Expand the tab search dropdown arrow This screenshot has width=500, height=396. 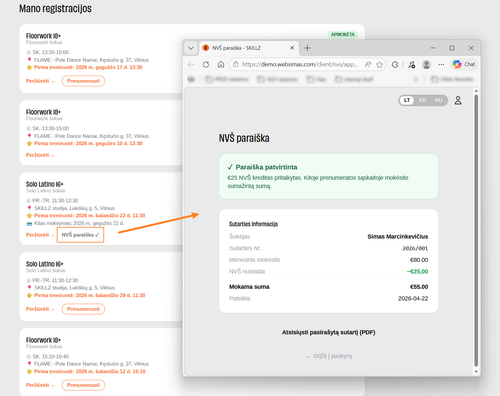[x=191, y=48]
